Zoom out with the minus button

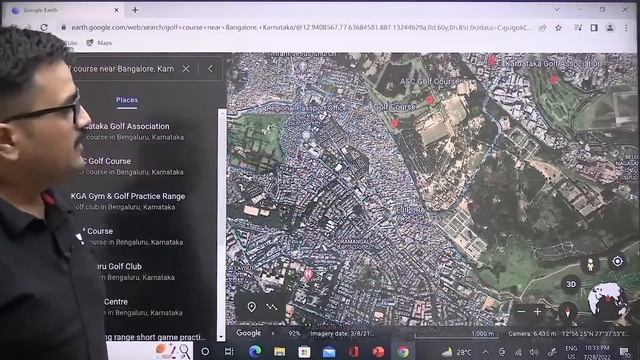click(521, 311)
